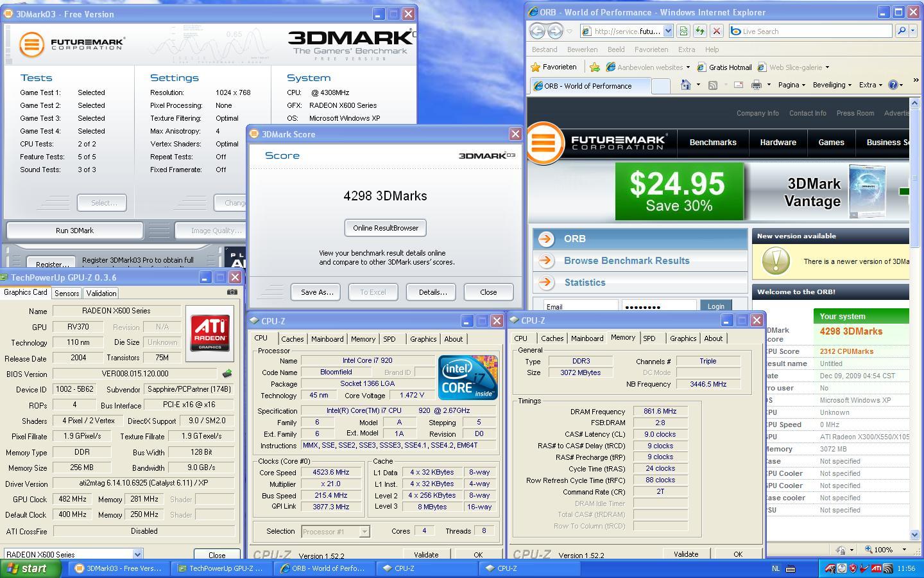Click the red ATI tray icon
This screenshot has height=578, width=924.
(x=876, y=568)
